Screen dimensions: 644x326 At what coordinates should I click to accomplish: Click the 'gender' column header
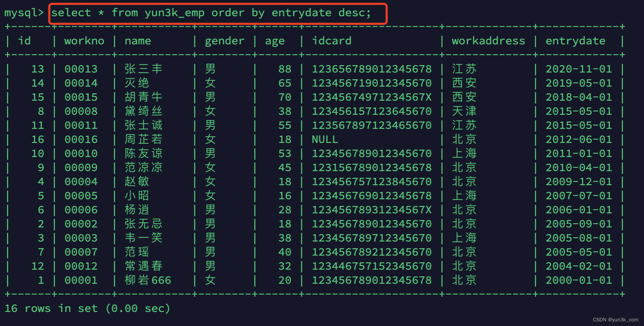click(x=225, y=41)
